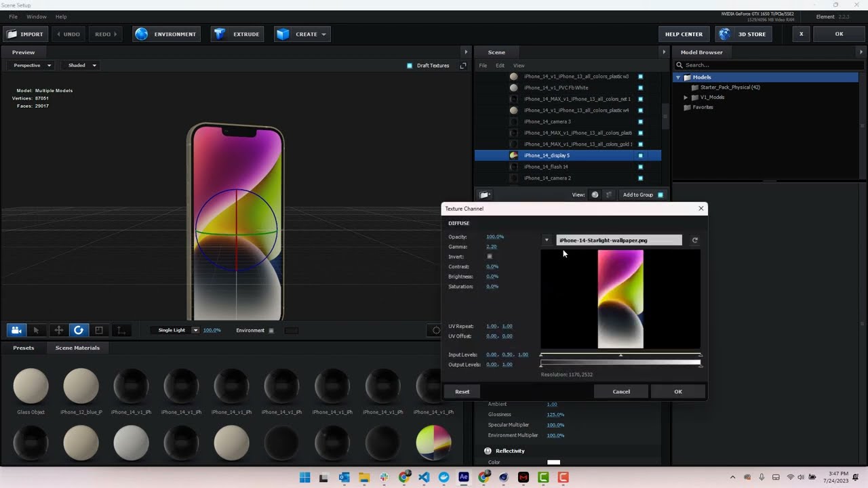Open the Windows Start menu

click(x=304, y=477)
